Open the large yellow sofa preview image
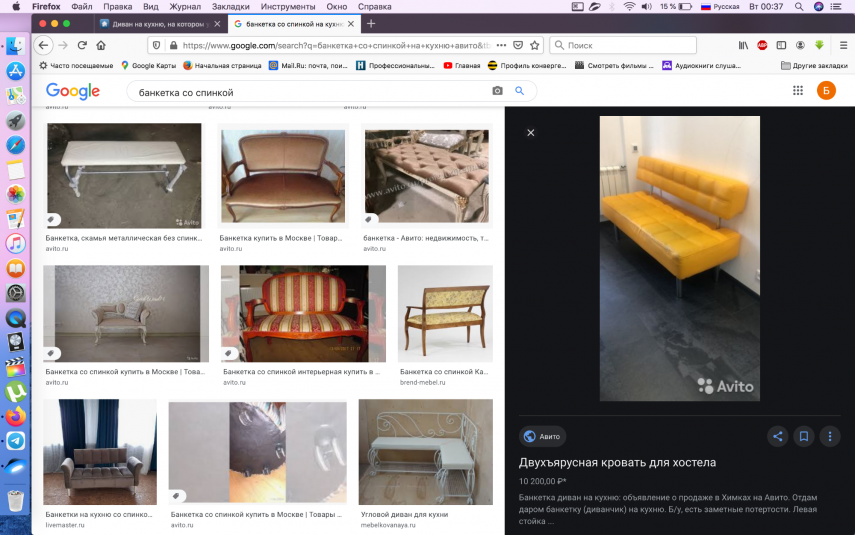 (679, 259)
